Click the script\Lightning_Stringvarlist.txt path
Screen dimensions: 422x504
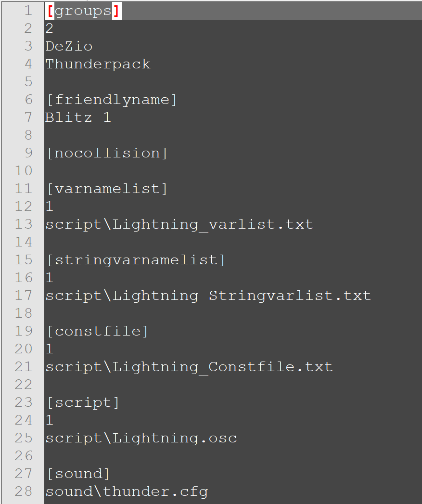pyautogui.click(x=208, y=296)
